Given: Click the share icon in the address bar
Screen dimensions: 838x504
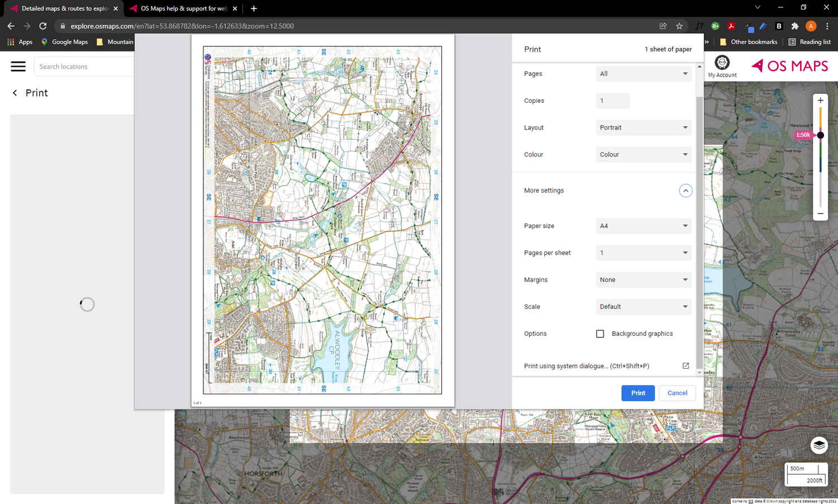Looking at the screenshot, I should [x=663, y=26].
